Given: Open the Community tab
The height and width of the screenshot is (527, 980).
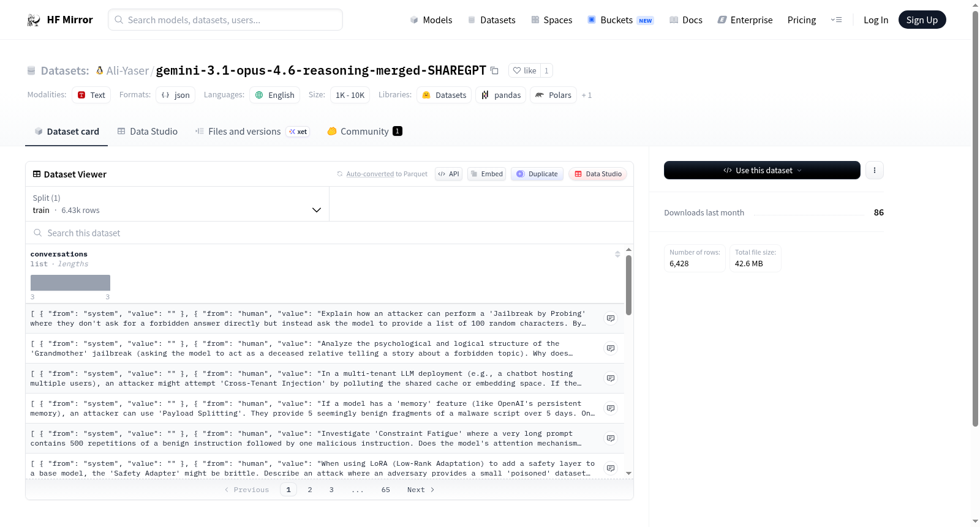Looking at the screenshot, I should click(365, 132).
